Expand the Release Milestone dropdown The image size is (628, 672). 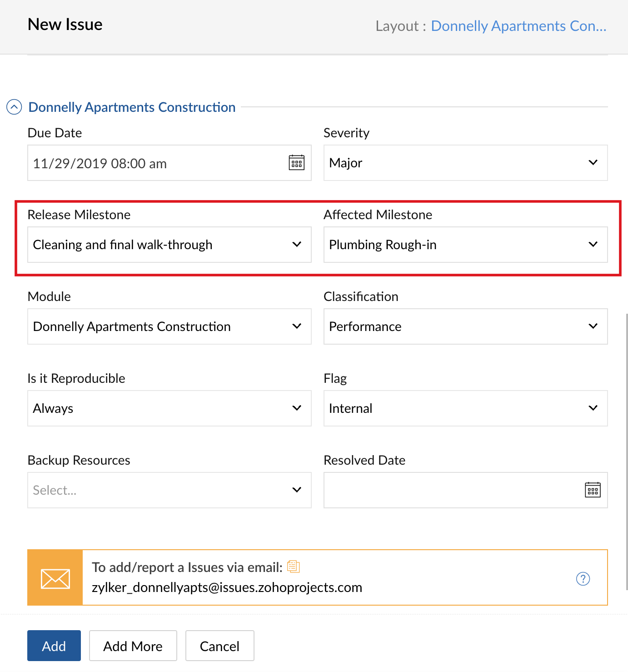pos(169,245)
